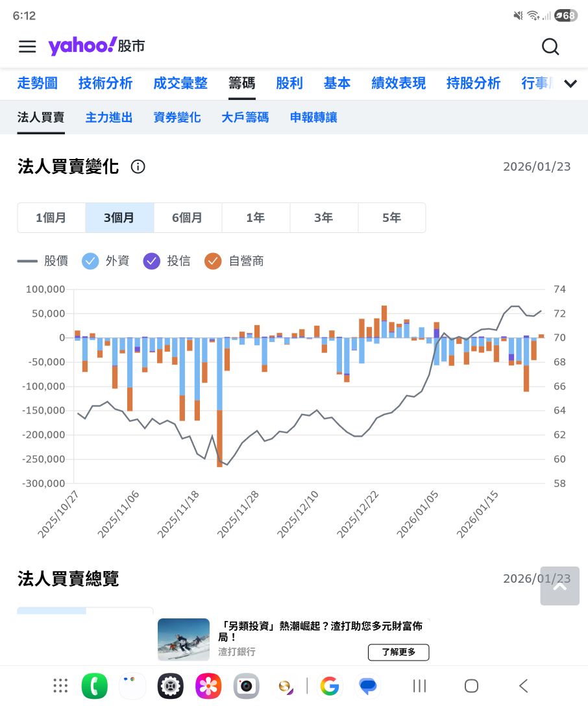Screen dimensions: 588x706
Task: Open the Gallery flower icon in dock
Action: coord(208,686)
